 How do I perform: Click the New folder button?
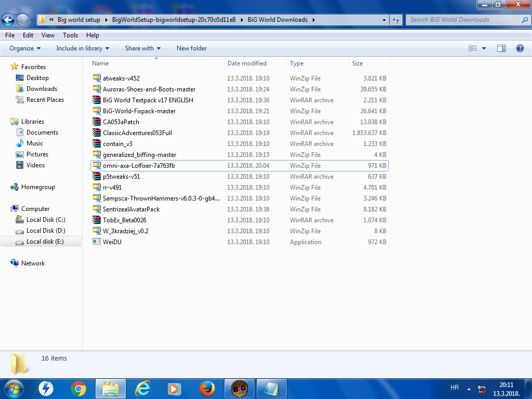click(x=192, y=48)
